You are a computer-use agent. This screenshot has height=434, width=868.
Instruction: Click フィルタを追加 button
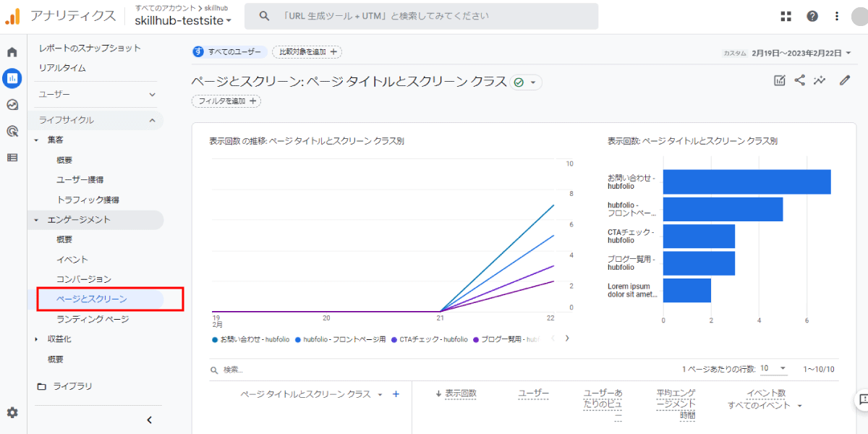click(x=226, y=101)
